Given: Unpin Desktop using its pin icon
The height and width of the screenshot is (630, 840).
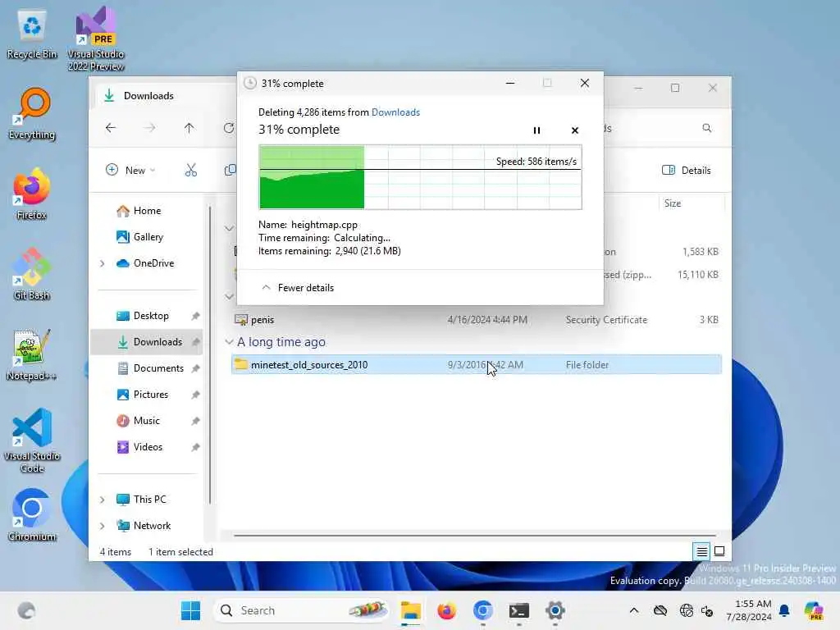Looking at the screenshot, I should pyautogui.click(x=195, y=316).
